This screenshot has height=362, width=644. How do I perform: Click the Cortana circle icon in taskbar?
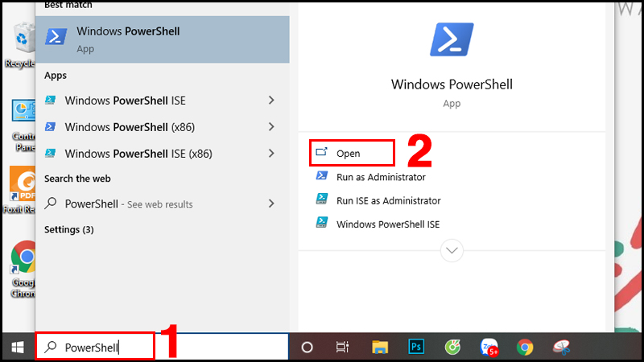[x=307, y=348]
